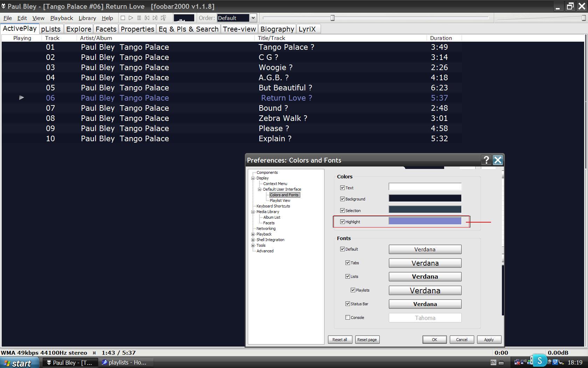This screenshot has width=588, height=368.
Task: Click the Previous track toolbar icon
Action: [x=147, y=18]
